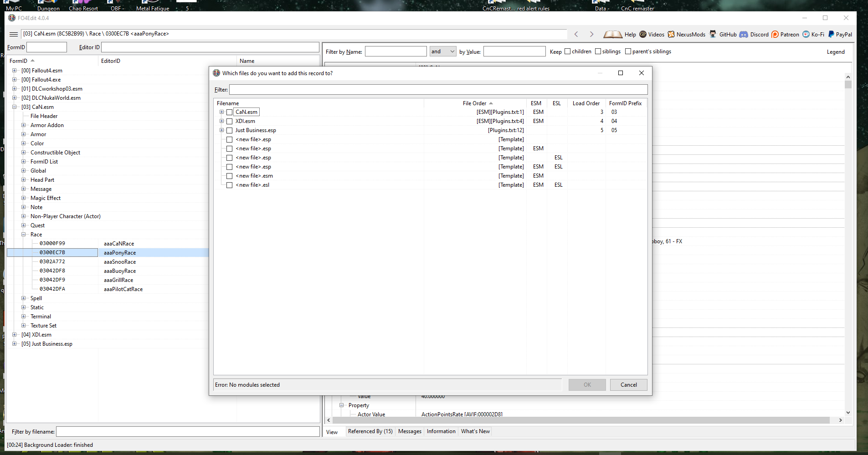Open the hamburger menu in FO4Edit
This screenshot has width=868, height=455.
point(14,34)
